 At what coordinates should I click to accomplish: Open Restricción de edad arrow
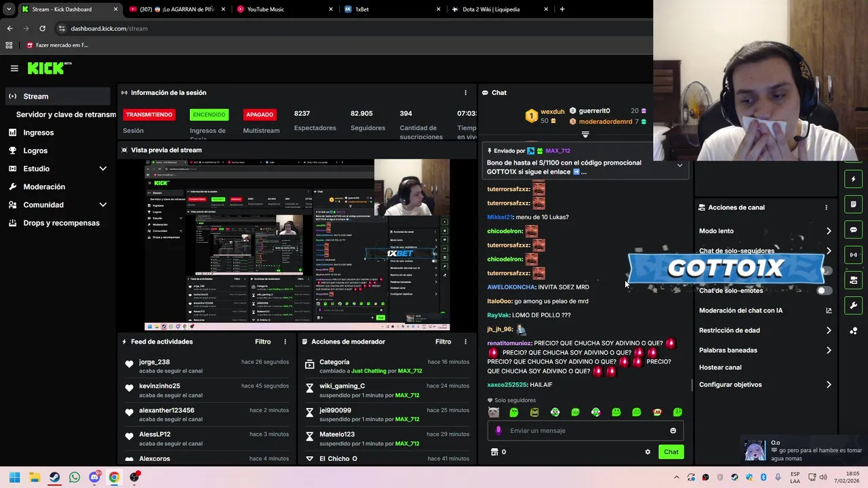coord(829,331)
